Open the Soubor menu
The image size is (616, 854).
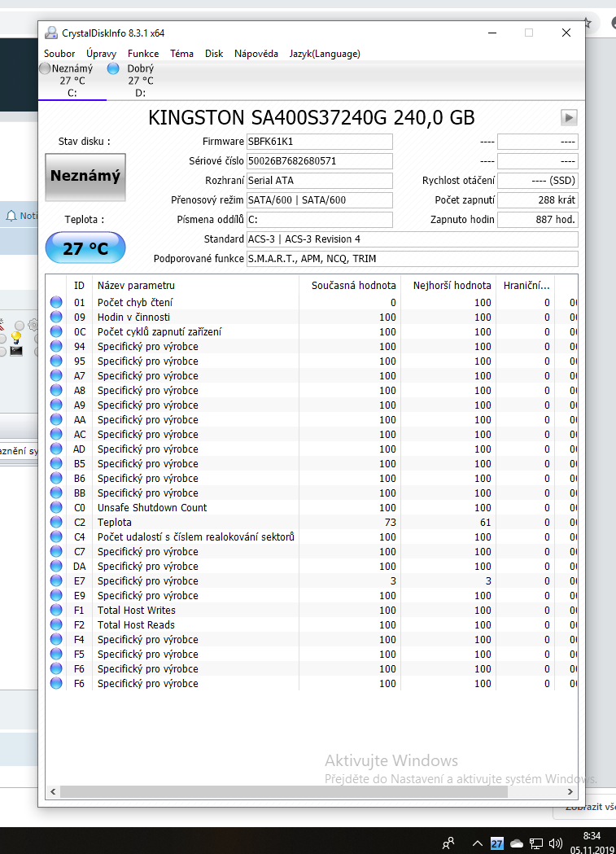click(59, 54)
